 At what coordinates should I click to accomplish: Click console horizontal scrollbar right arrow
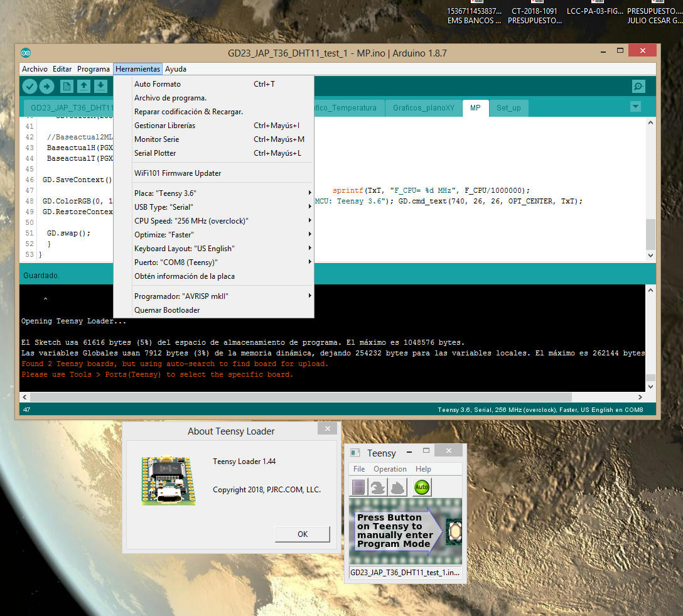click(x=640, y=397)
